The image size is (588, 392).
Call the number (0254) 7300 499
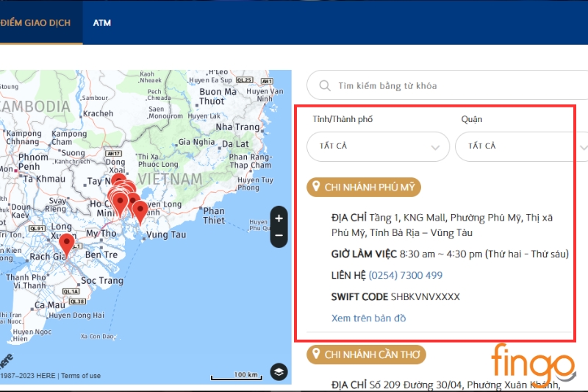click(406, 275)
